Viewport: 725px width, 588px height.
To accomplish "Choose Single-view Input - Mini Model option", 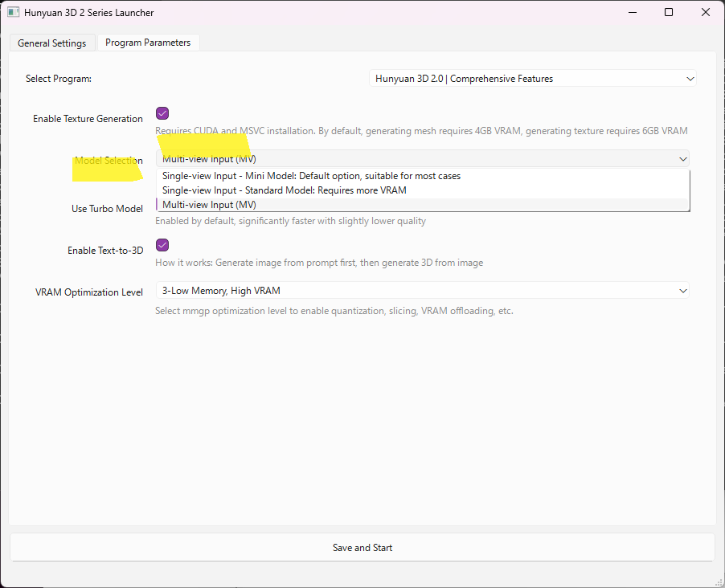I will click(311, 176).
